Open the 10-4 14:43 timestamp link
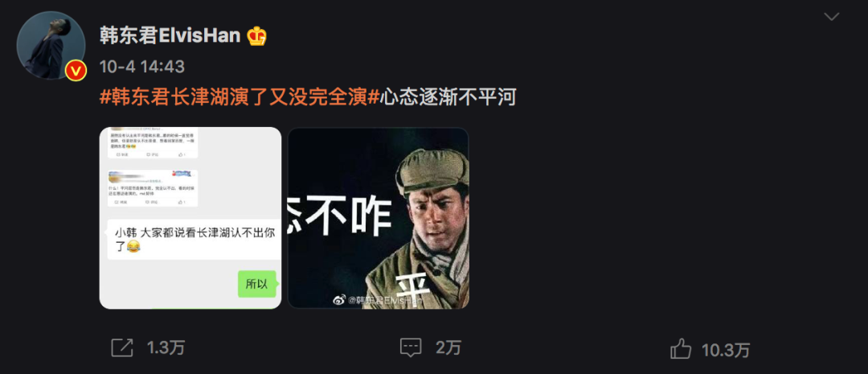 [x=141, y=67]
